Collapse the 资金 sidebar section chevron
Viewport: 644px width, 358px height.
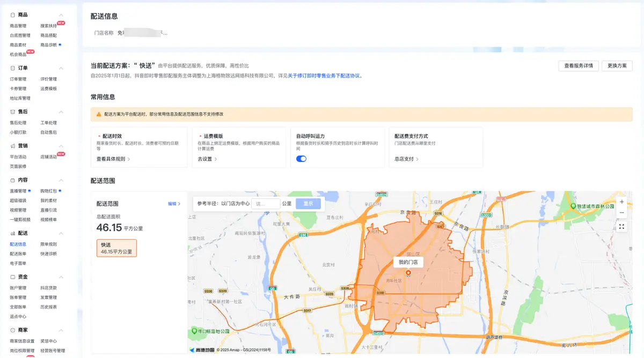point(61,277)
